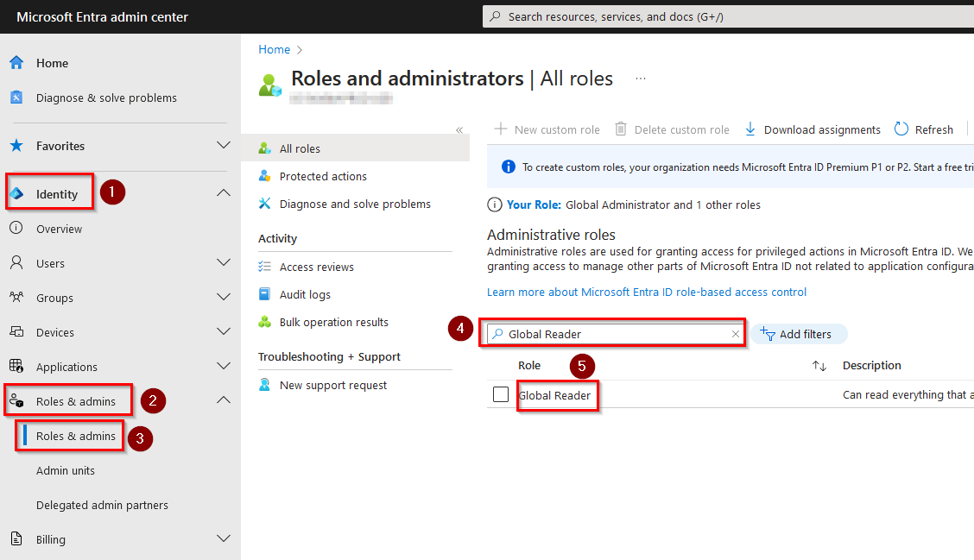Open Learn more about role-based access control link

click(647, 292)
